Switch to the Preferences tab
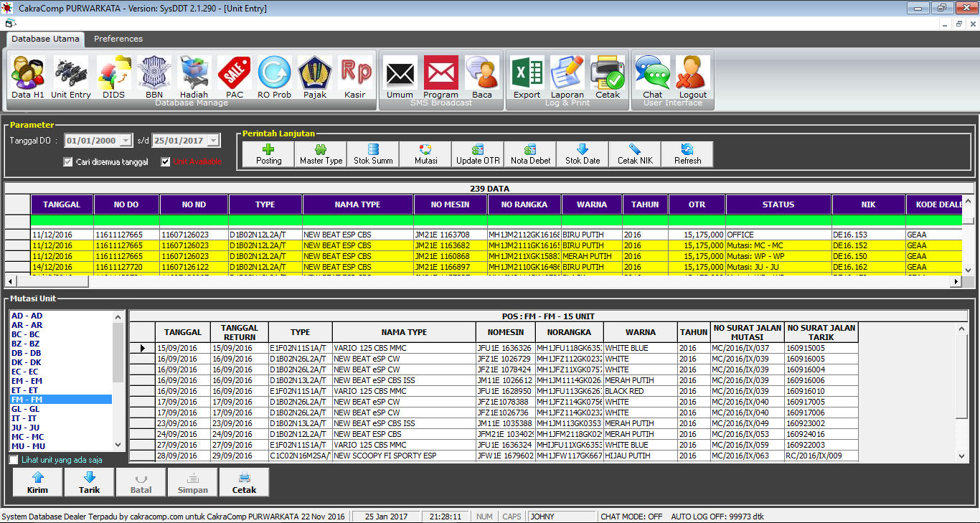Screen dimensions: 980x523 (x=118, y=39)
